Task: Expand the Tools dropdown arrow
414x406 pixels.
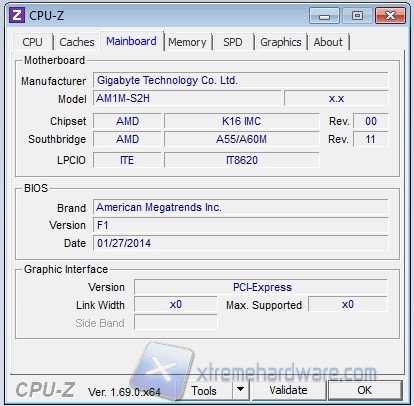Action: (x=240, y=390)
